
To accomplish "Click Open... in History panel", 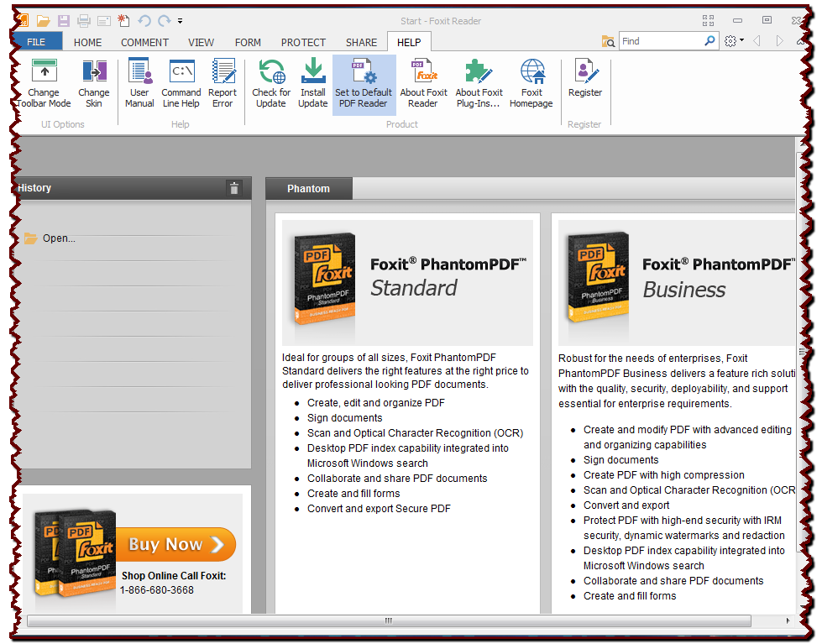I will [x=59, y=238].
